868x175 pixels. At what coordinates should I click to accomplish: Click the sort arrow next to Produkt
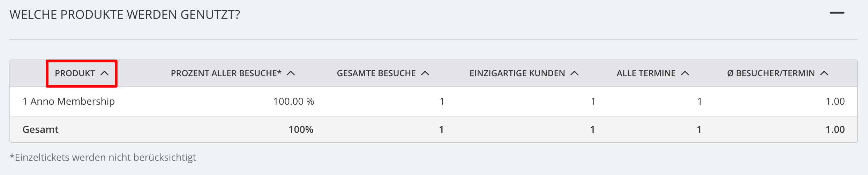105,73
